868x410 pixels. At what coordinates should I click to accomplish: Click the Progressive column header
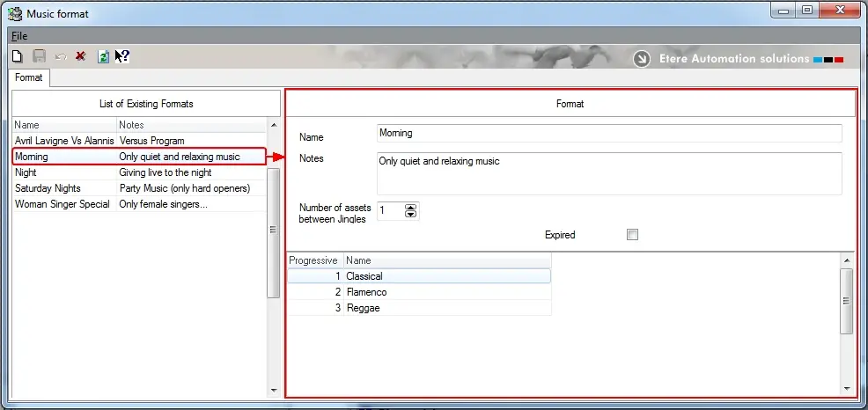click(314, 260)
